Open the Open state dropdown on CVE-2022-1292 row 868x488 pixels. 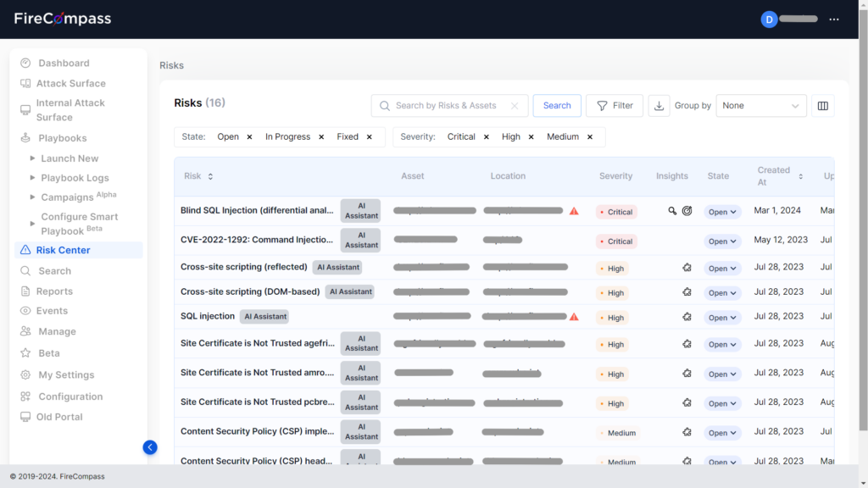(x=722, y=241)
